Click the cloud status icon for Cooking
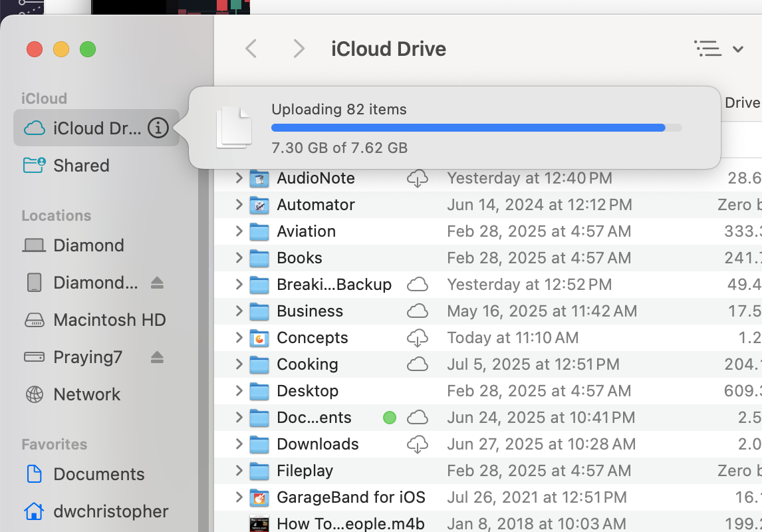This screenshot has height=532, width=762. [x=418, y=364]
